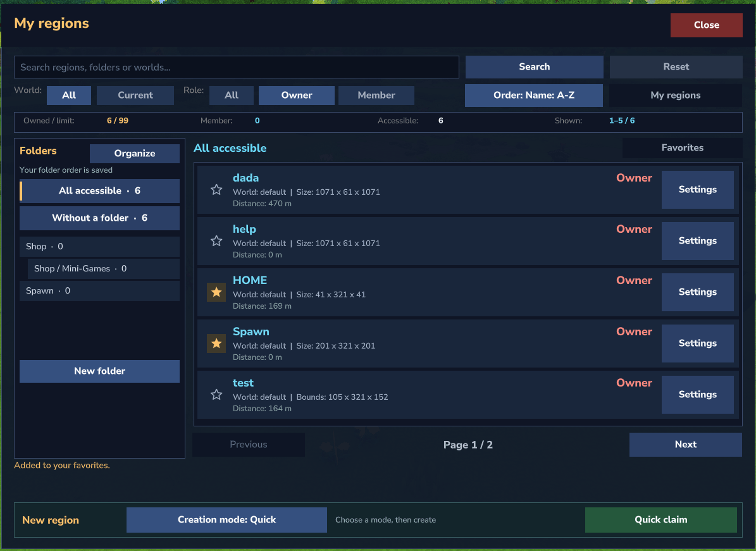Open the Shop folder in the sidebar
The width and height of the screenshot is (756, 551).
(x=99, y=246)
